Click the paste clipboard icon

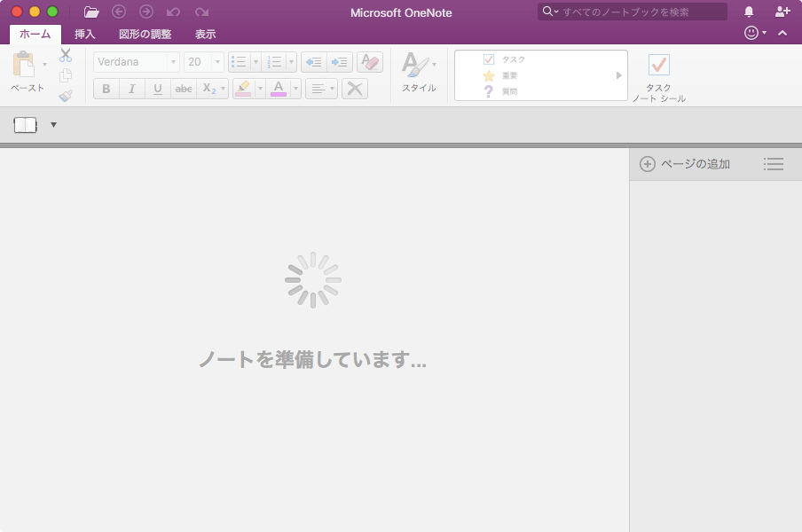click(x=24, y=65)
